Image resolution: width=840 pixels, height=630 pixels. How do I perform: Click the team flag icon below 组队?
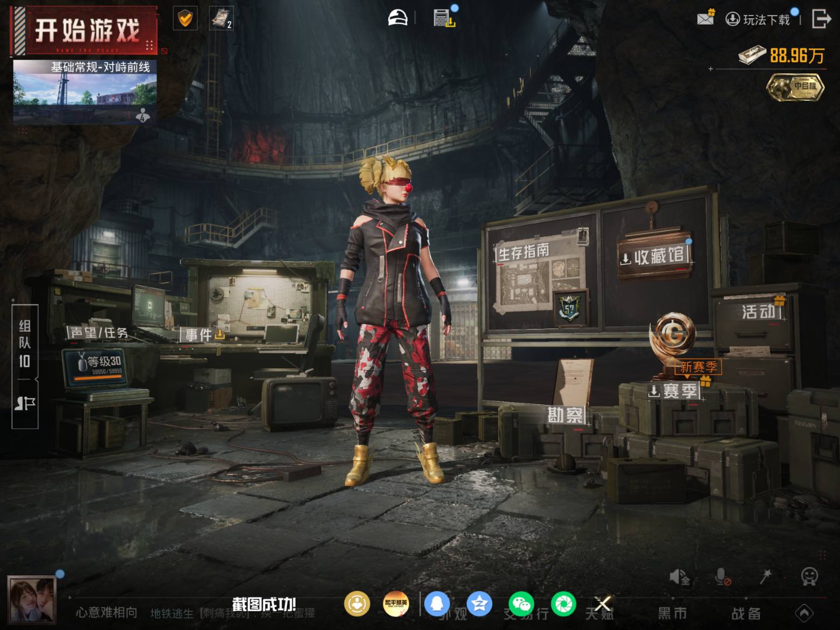(25, 404)
